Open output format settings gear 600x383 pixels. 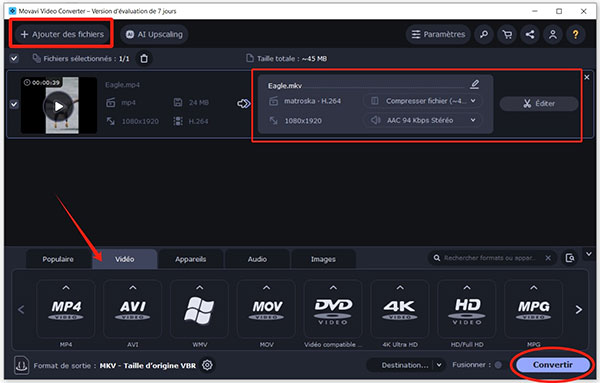(207, 365)
